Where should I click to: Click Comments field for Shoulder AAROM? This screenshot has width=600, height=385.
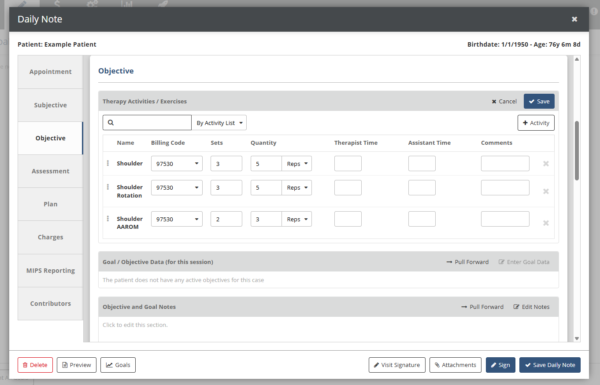pos(505,219)
